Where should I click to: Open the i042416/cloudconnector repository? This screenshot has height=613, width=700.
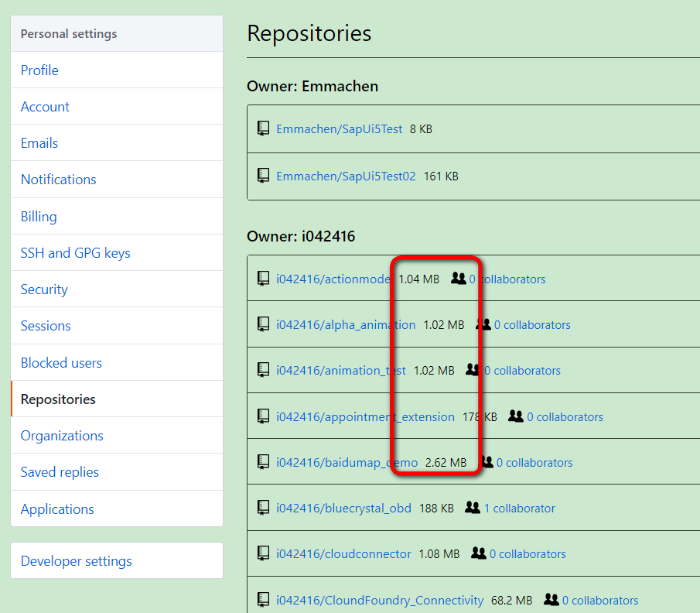click(x=343, y=554)
